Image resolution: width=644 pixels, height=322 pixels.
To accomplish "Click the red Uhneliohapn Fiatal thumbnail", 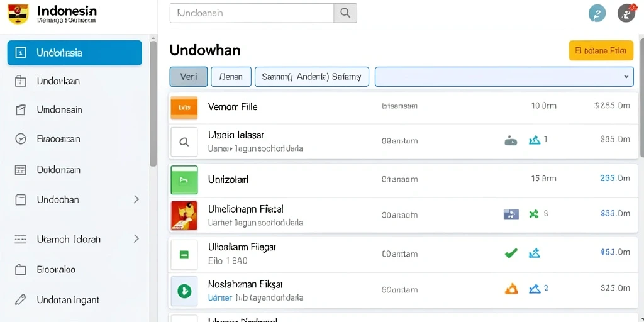I will tap(184, 215).
